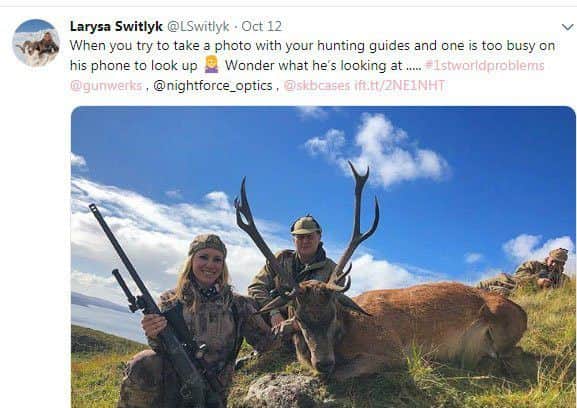The height and width of the screenshot is (408, 577).
Task: Open the Oct 12 timestamp permalink
Action: (262, 26)
